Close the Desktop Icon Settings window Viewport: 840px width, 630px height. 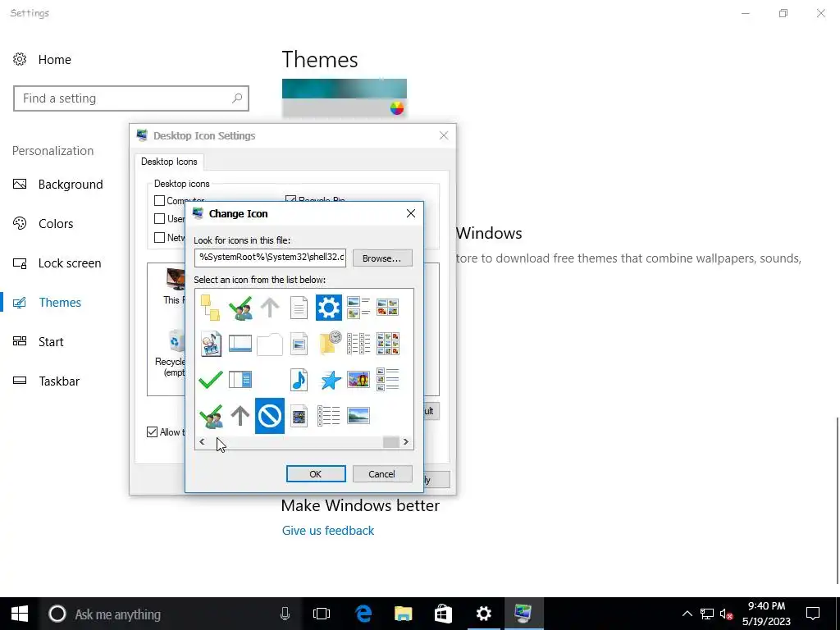(444, 135)
